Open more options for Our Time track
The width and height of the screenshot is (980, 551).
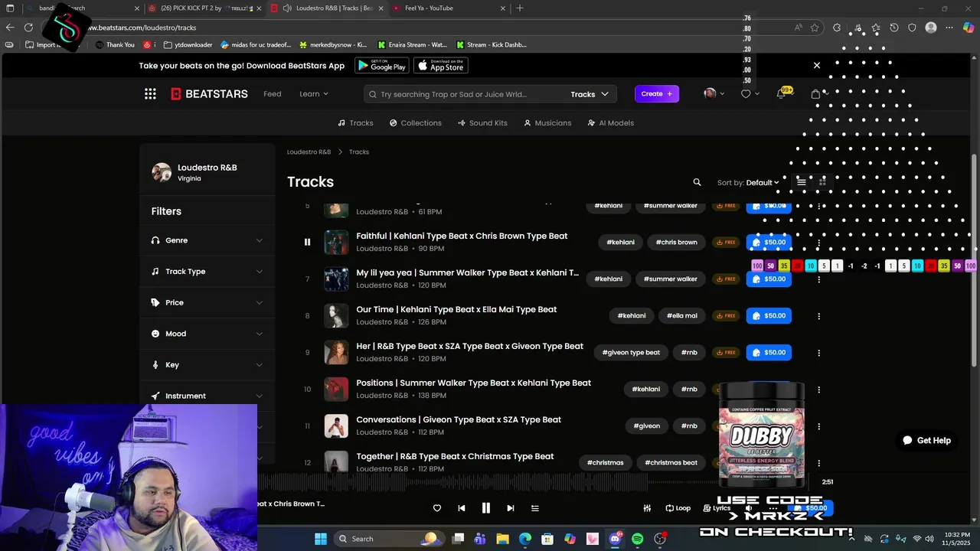(818, 316)
